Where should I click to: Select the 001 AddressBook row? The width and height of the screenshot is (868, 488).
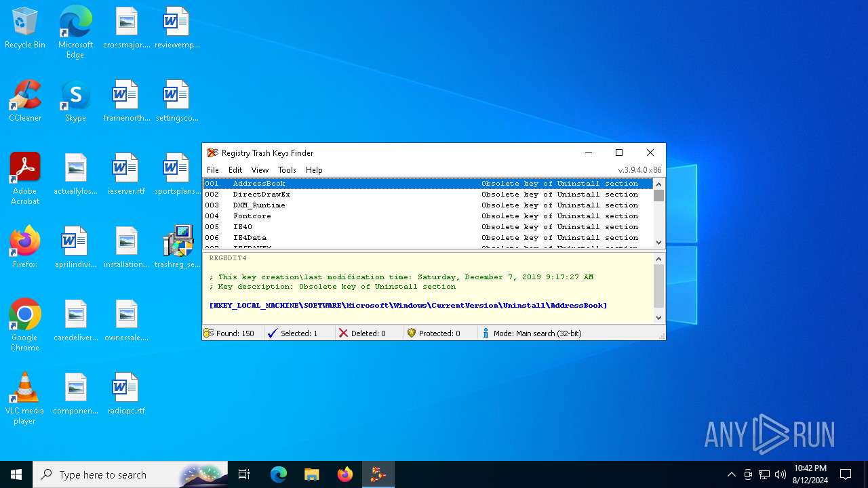(428, 184)
